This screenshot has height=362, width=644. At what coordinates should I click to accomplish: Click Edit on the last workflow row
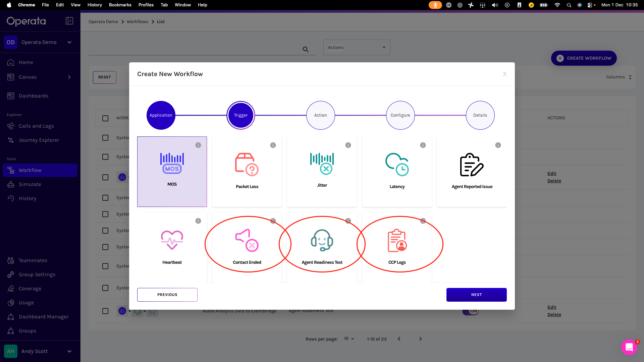tap(552, 307)
